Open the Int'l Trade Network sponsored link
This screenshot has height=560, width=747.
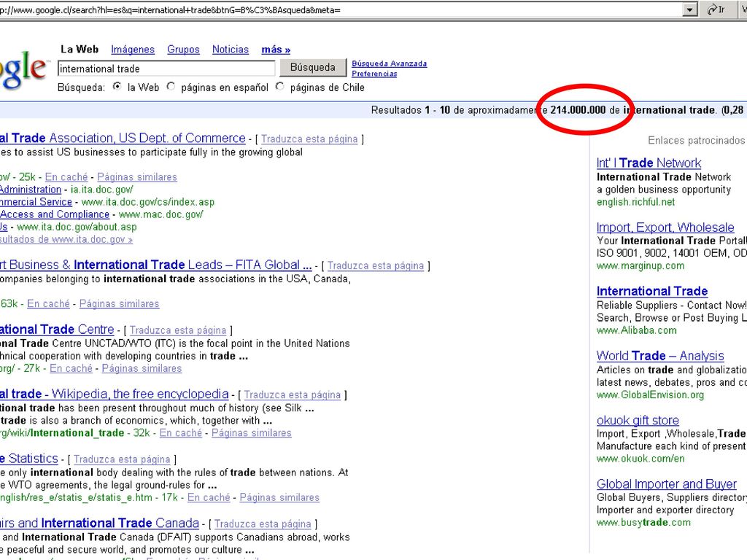(x=649, y=163)
